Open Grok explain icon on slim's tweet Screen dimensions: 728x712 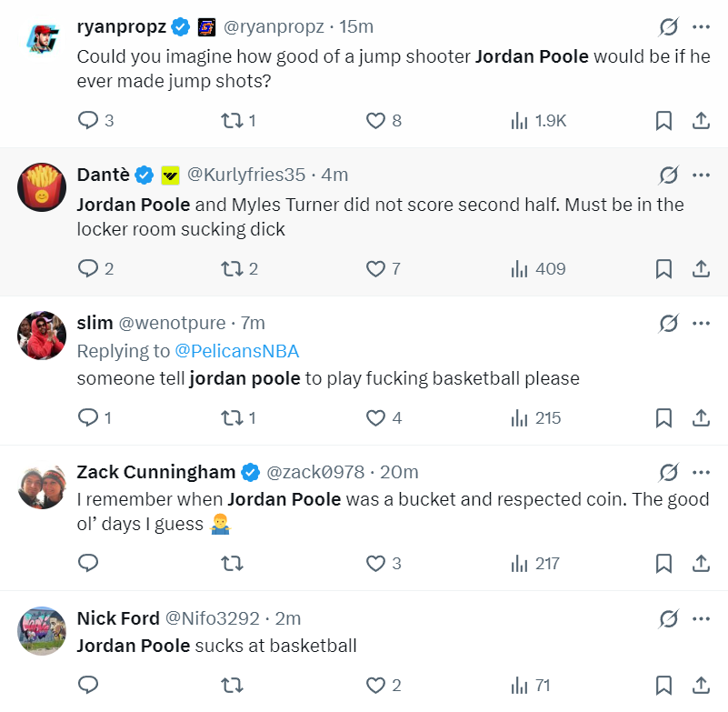coord(668,324)
